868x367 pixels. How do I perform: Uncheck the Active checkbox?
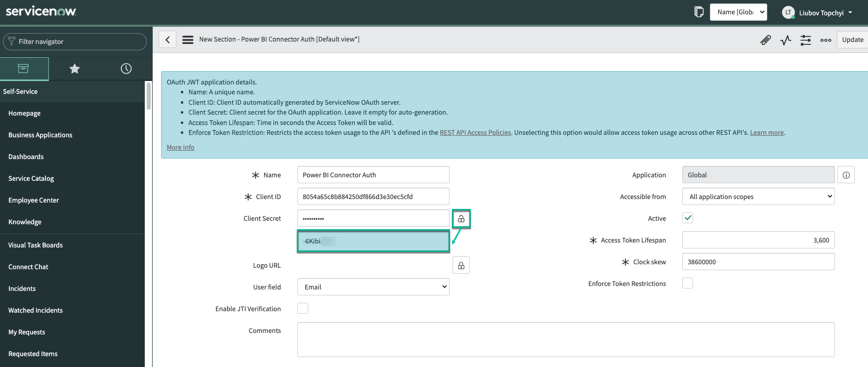pyautogui.click(x=688, y=218)
